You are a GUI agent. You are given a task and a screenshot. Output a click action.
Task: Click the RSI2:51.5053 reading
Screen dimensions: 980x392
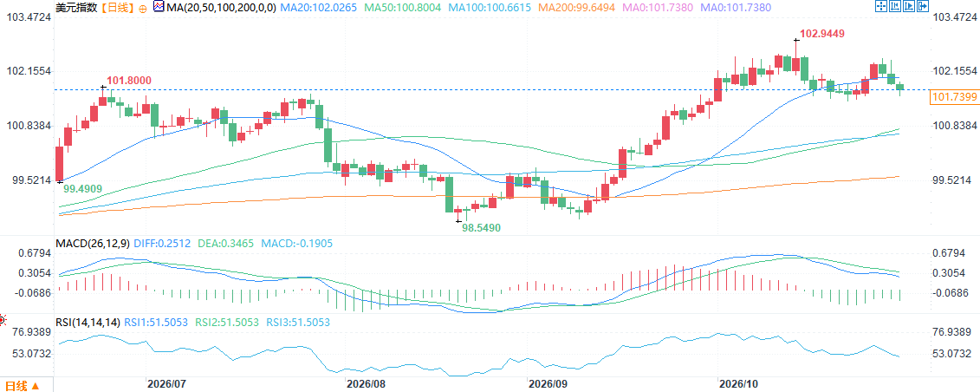[x=227, y=323]
